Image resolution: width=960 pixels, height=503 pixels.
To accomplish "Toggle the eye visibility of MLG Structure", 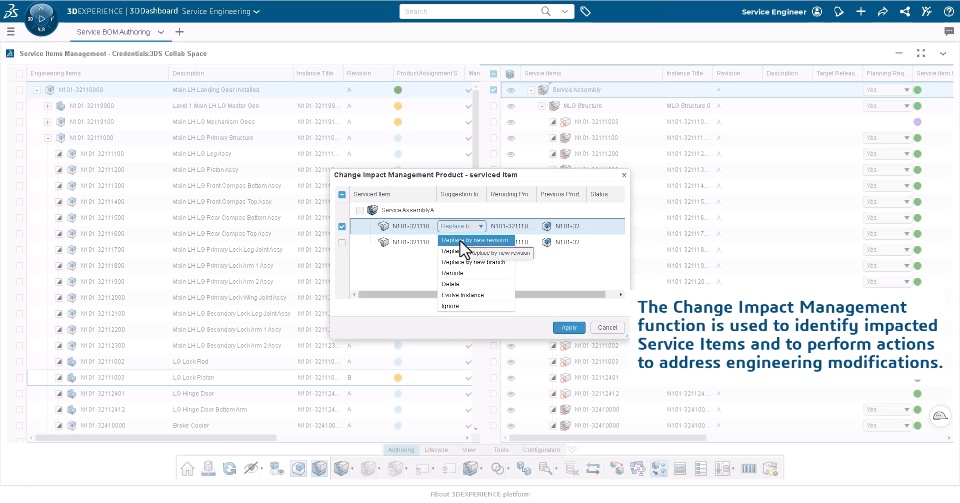I will click(x=511, y=106).
